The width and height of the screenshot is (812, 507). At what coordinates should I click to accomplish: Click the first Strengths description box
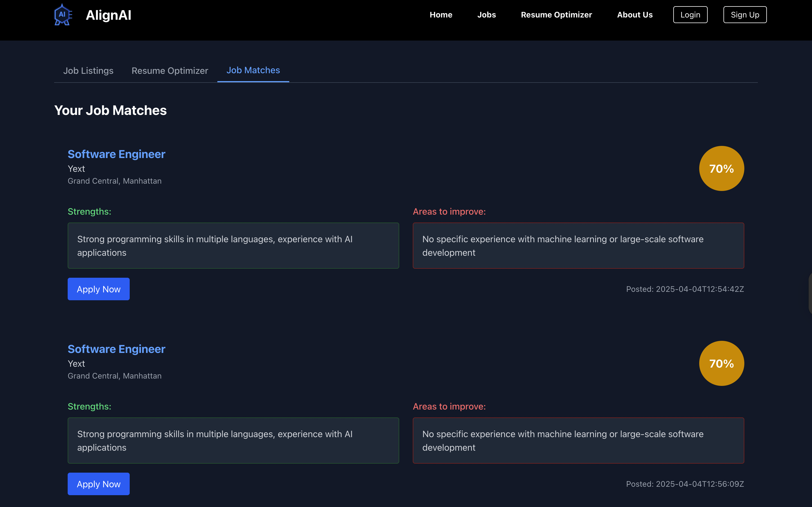tap(233, 246)
